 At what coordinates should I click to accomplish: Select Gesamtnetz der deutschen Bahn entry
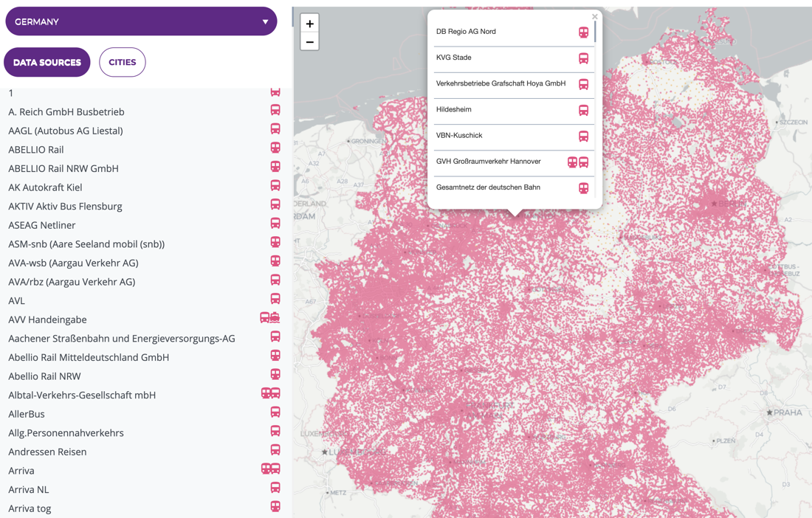pyautogui.click(x=488, y=187)
